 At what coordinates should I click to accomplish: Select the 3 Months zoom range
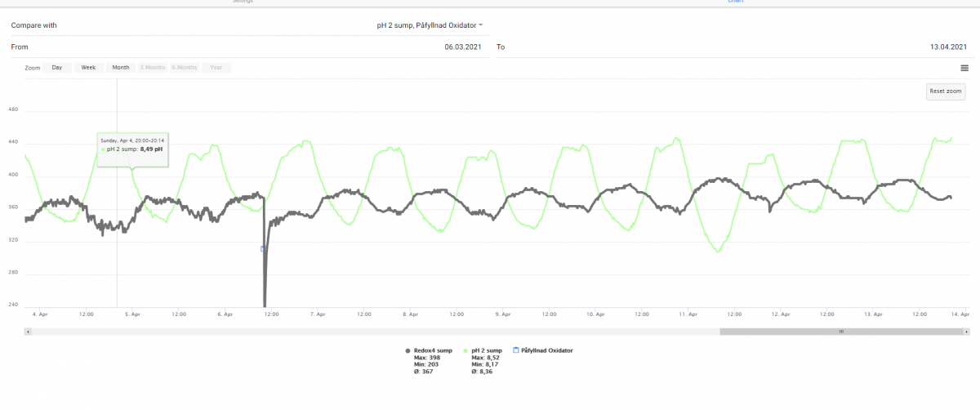point(153,68)
